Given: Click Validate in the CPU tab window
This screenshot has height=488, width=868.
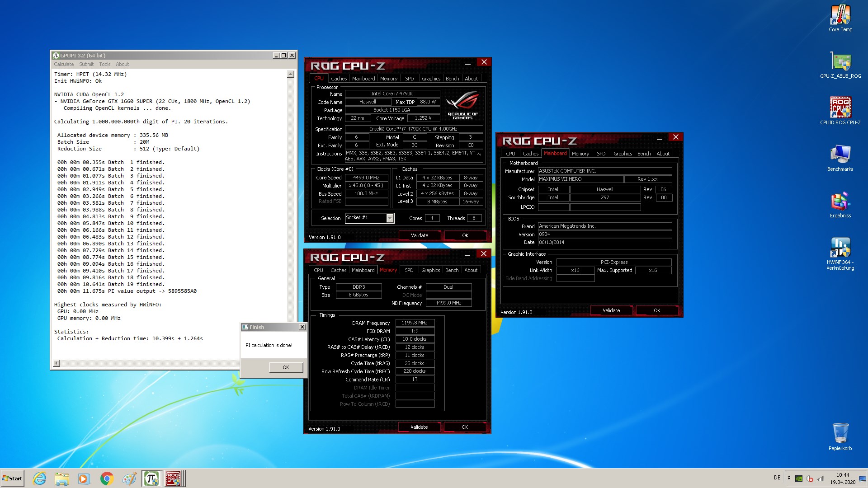Looking at the screenshot, I should tap(420, 235).
